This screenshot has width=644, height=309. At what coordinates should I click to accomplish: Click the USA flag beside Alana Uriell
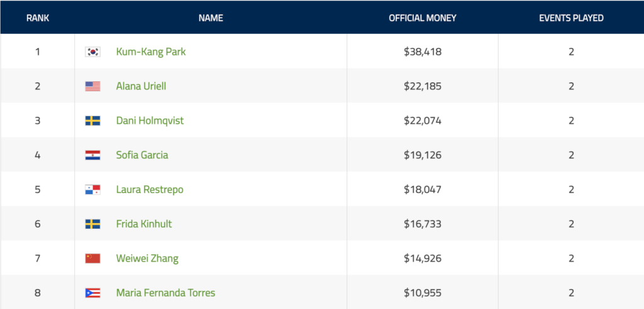(x=92, y=87)
